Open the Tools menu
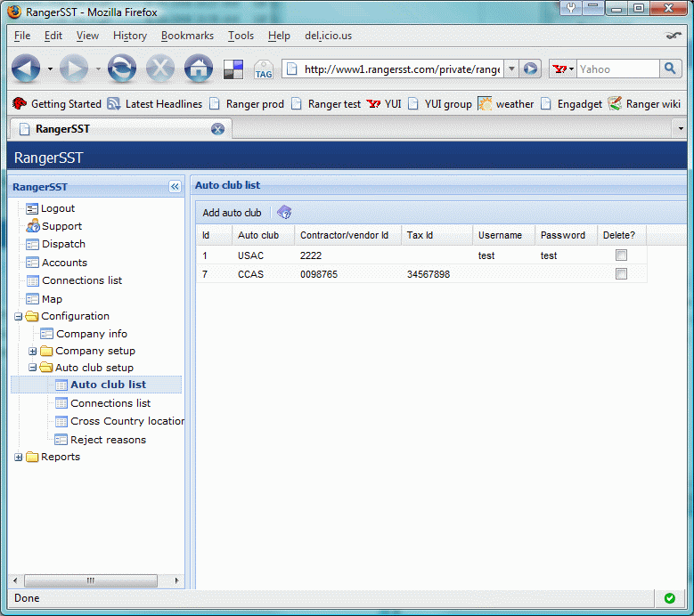Viewport: 694px width, 616px height. tap(241, 36)
